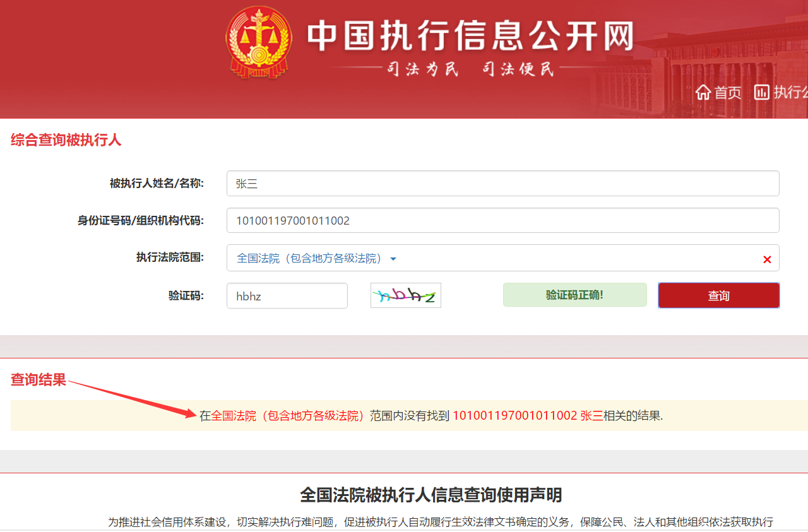Viewport: 808px width, 532px height.
Task: Click the 验证码 input containing hbhz
Action: click(287, 295)
